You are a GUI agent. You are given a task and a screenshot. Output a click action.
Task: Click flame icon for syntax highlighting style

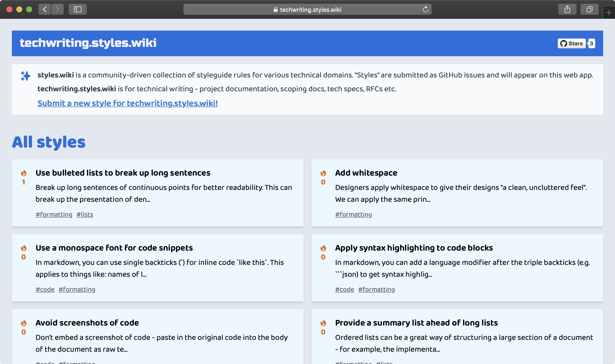(323, 248)
